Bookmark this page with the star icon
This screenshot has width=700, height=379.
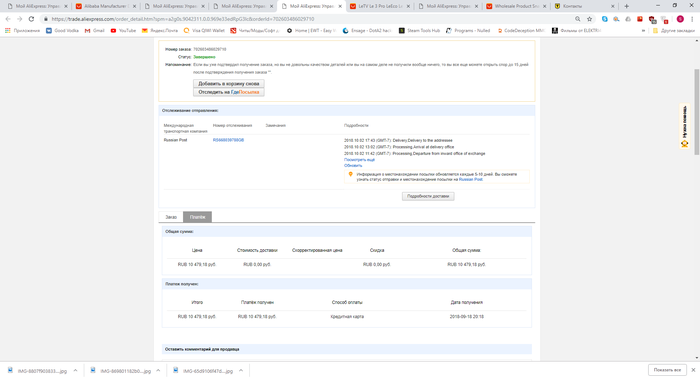coord(589,19)
